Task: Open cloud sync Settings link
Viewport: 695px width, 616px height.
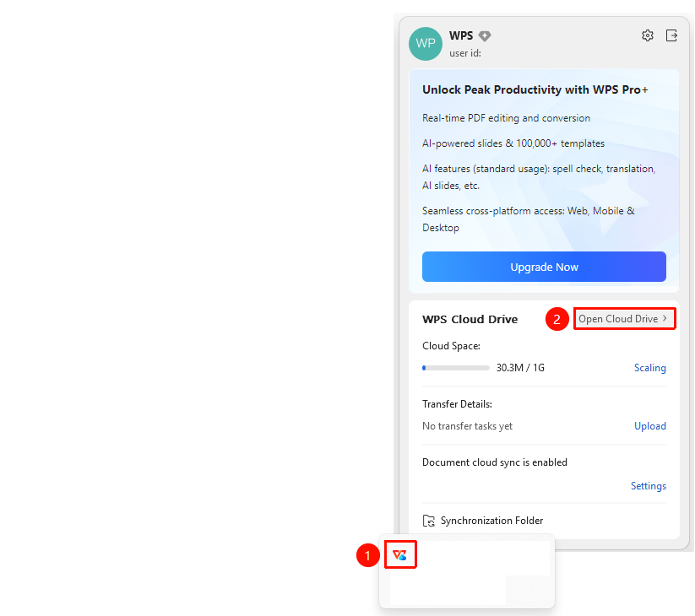Action: [x=648, y=486]
